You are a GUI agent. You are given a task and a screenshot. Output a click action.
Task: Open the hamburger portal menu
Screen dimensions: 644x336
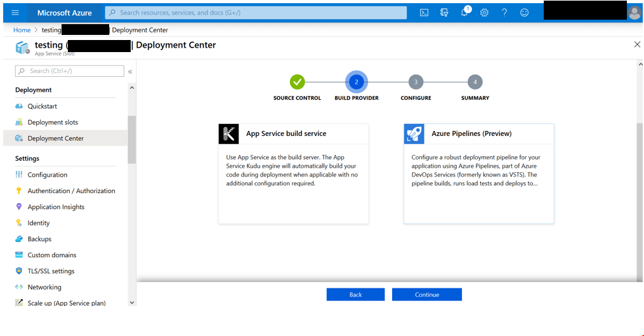pos(15,13)
